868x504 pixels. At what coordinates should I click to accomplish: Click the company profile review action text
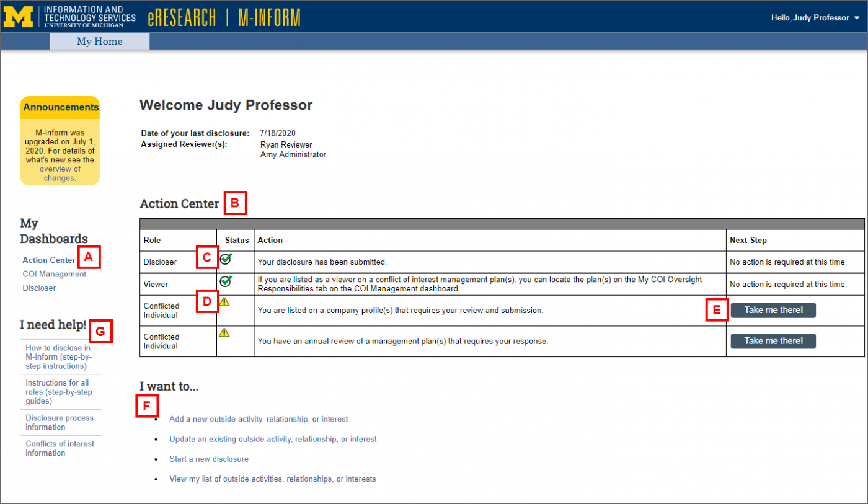tap(401, 310)
